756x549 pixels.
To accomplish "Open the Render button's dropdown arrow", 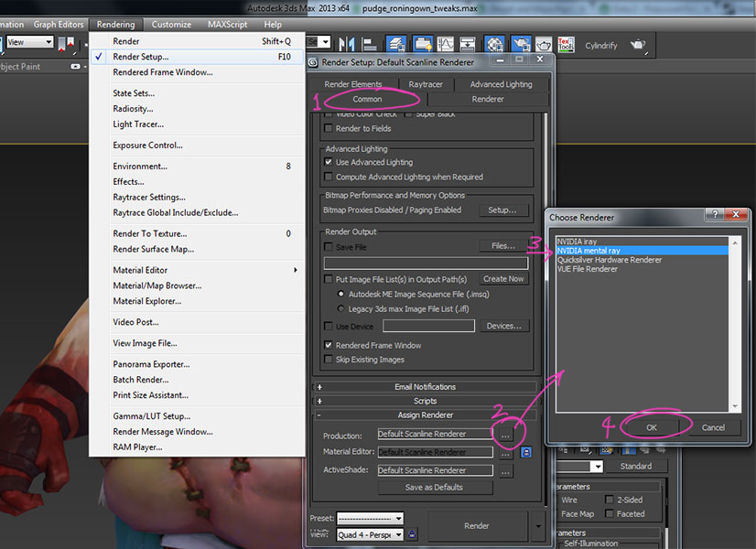I will pyautogui.click(x=538, y=526).
